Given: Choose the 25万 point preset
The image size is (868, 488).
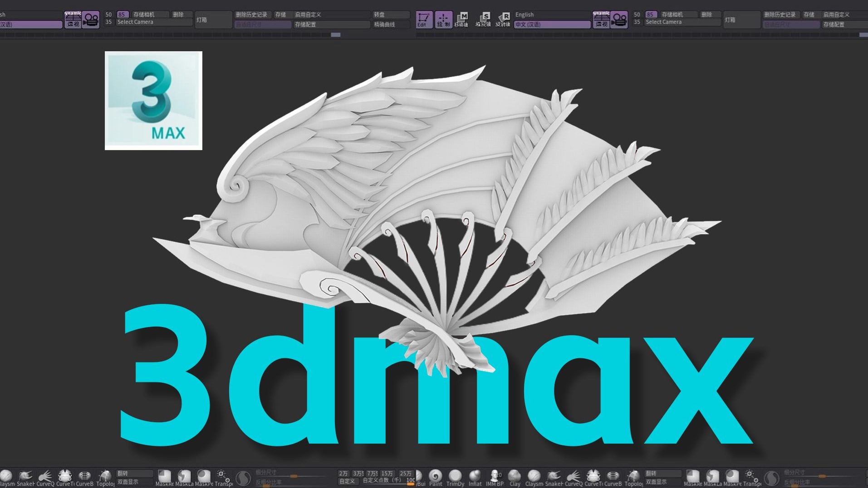Looking at the screenshot, I should click(x=406, y=473).
